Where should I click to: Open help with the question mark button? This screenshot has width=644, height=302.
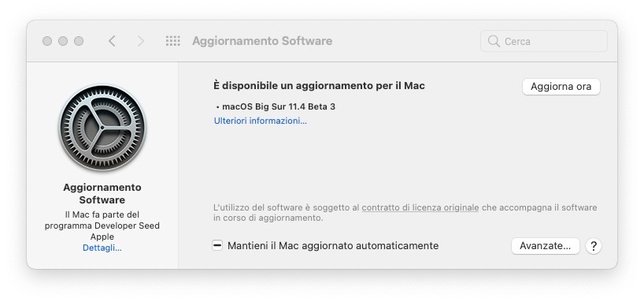click(594, 246)
